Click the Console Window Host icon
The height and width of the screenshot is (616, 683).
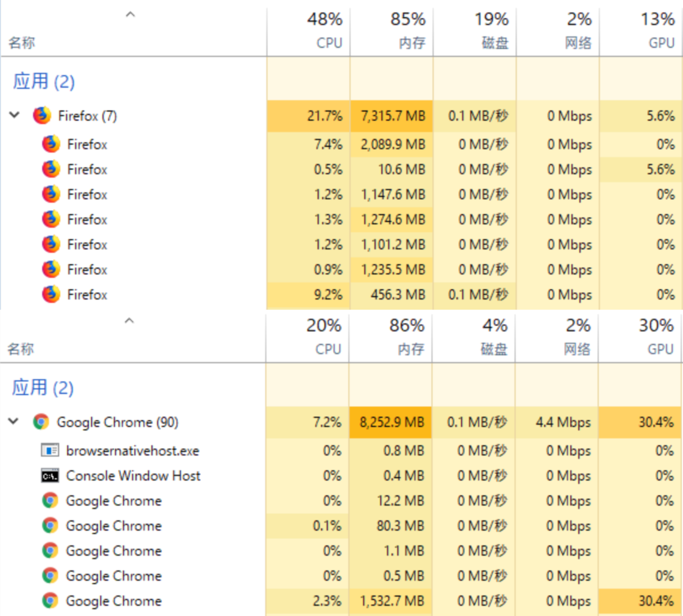tap(50, 476)
